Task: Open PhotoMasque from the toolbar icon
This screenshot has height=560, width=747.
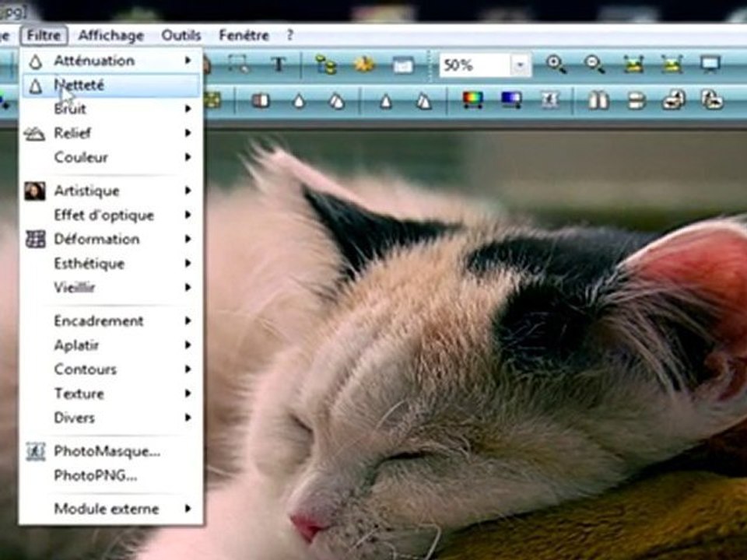Action: [x=550, y=100]
